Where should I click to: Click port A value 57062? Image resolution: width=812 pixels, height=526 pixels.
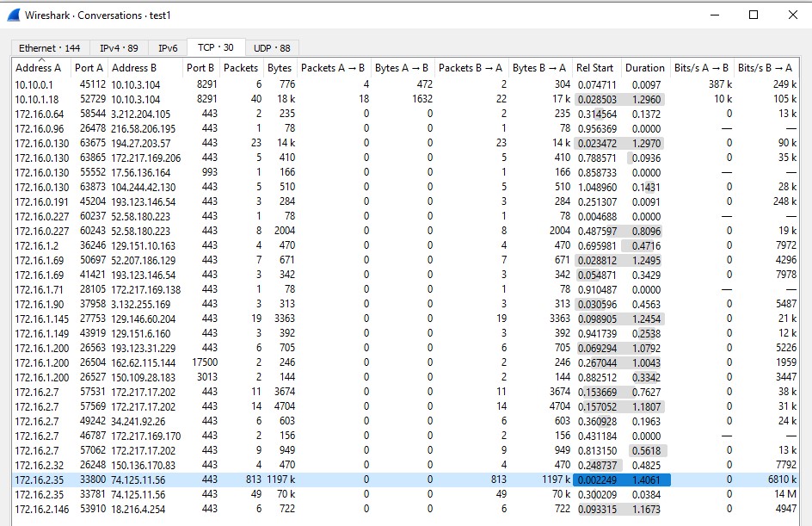[x=93, y=450]
